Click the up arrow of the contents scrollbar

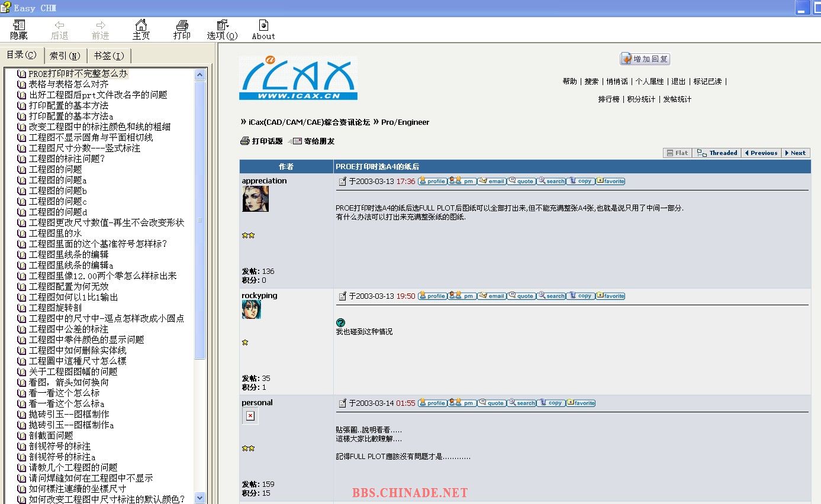tap(199, 75)
